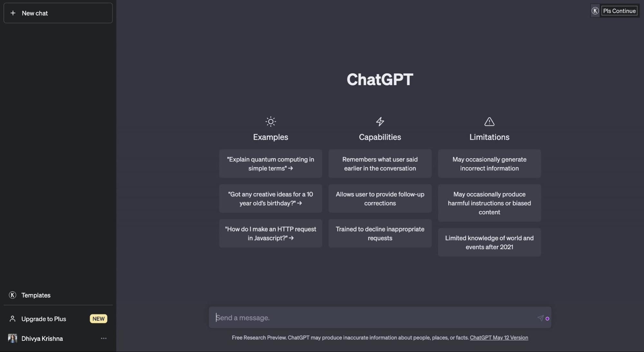The height and width of the screenshot is (352, 644).
Task: Click the send message arrow icon
Action: coord(541,318)
